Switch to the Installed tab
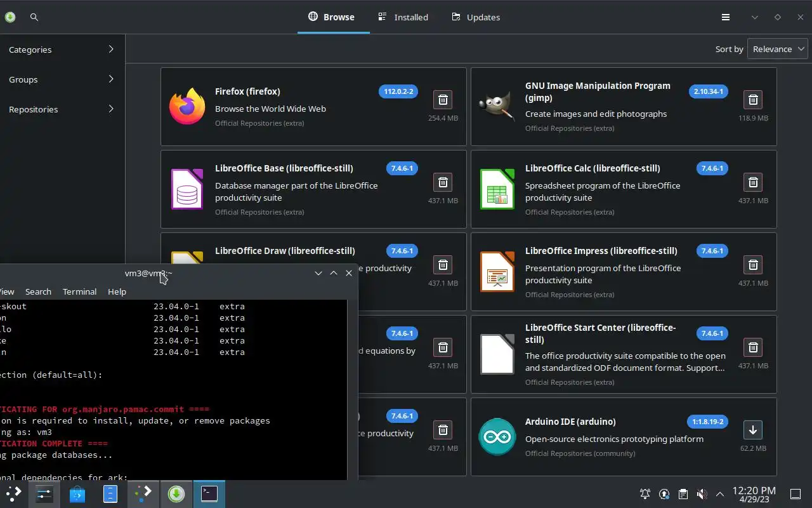This screenshot has width=812, height=508. tap(403, 17)
